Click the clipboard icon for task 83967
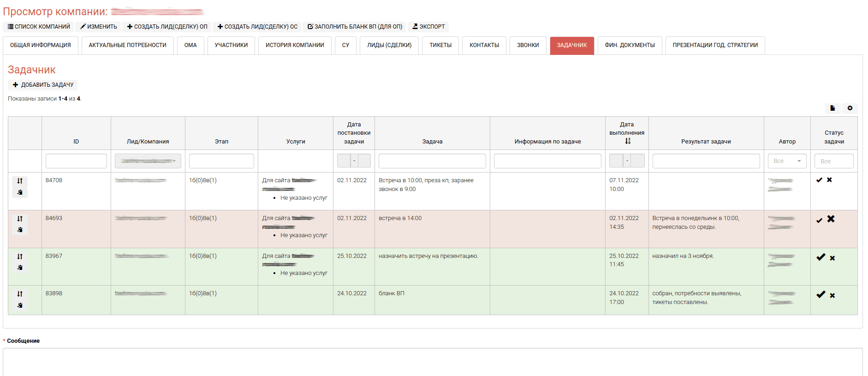868x376 pixels. coord(20,268)
